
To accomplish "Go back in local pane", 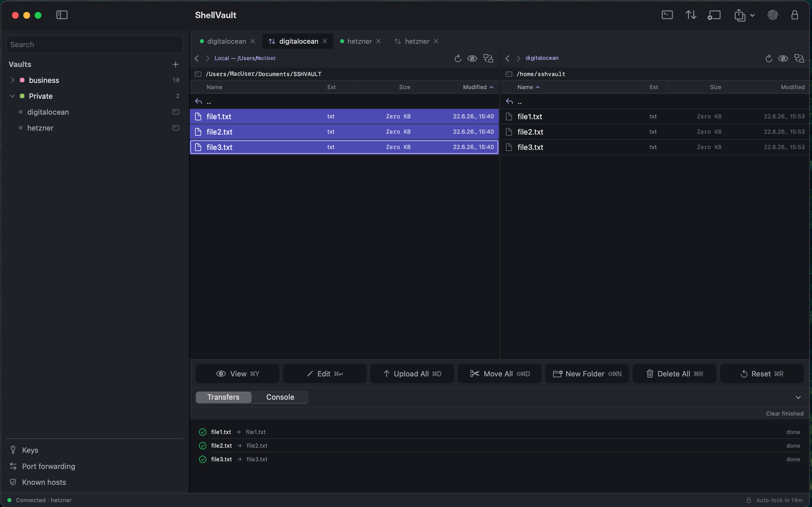I will pyautogui.click(x=197, y=58).
